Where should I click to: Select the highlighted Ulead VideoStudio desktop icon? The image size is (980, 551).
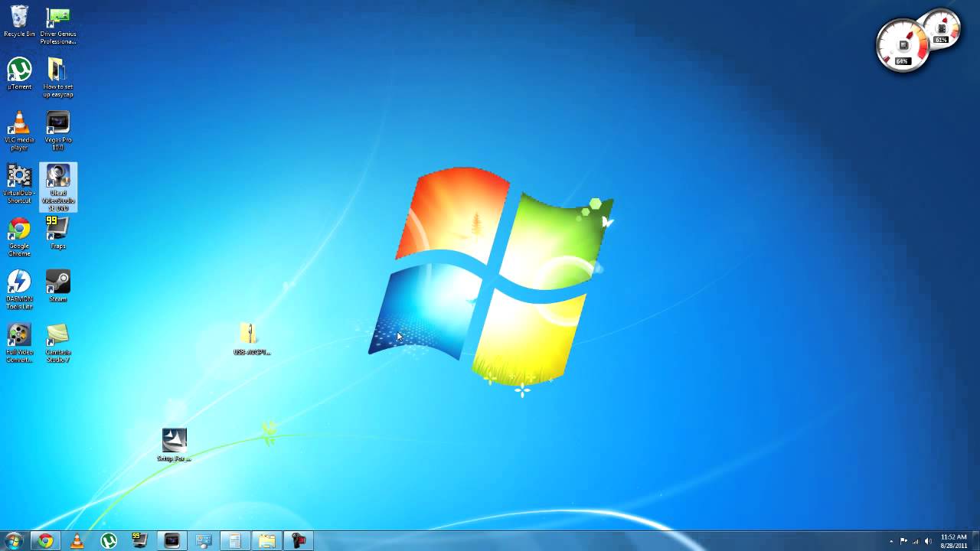[x=58, y=187]
